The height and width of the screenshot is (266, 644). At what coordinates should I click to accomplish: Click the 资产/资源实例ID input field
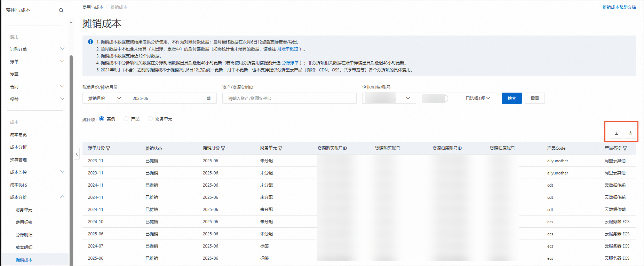[289, 98]
